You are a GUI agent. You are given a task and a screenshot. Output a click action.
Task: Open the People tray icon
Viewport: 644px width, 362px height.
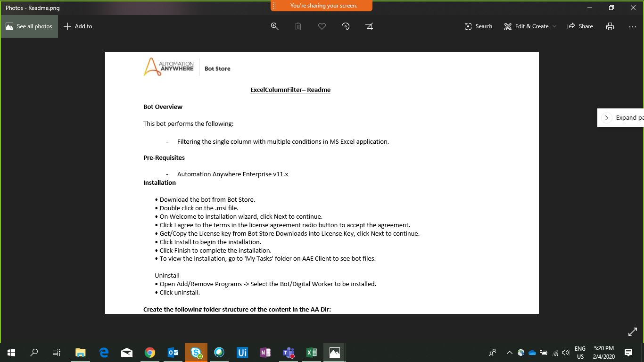coord(493,353)
